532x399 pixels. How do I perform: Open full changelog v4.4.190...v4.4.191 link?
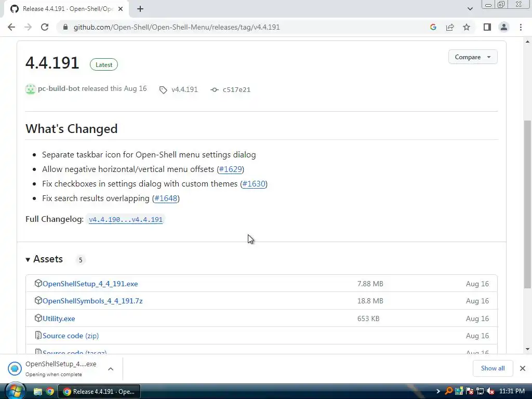[126, 220]
